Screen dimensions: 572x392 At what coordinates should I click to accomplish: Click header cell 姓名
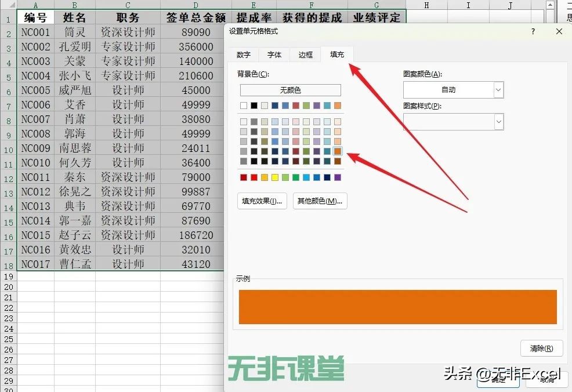74,17
